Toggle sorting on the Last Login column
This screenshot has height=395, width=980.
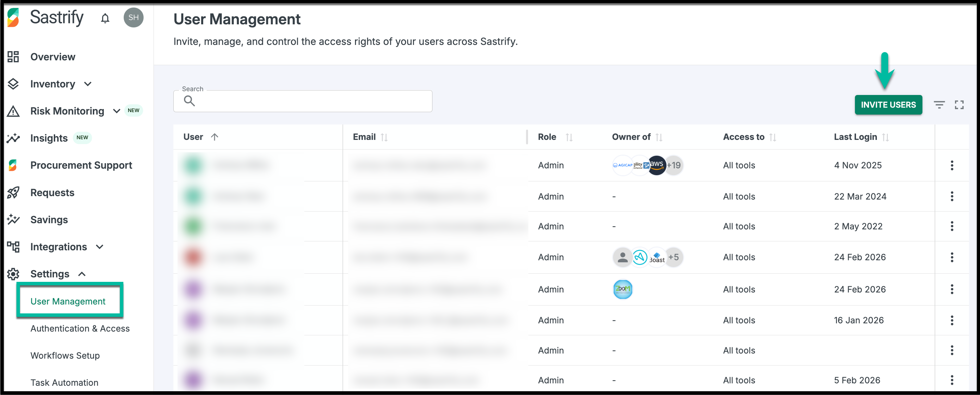885,137
